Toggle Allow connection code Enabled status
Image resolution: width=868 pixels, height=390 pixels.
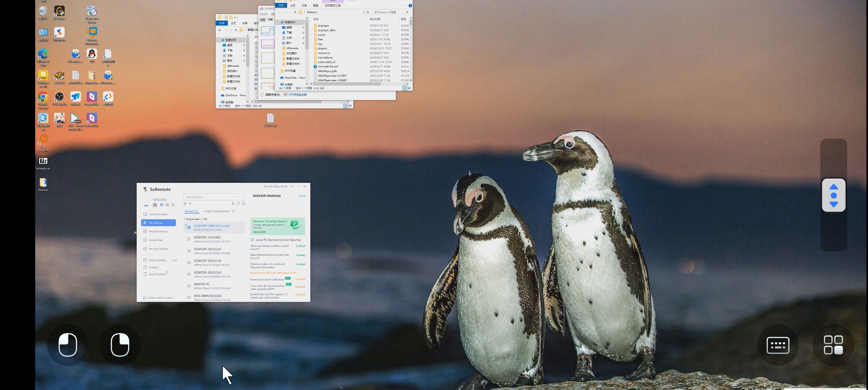[x=300, y=246]
